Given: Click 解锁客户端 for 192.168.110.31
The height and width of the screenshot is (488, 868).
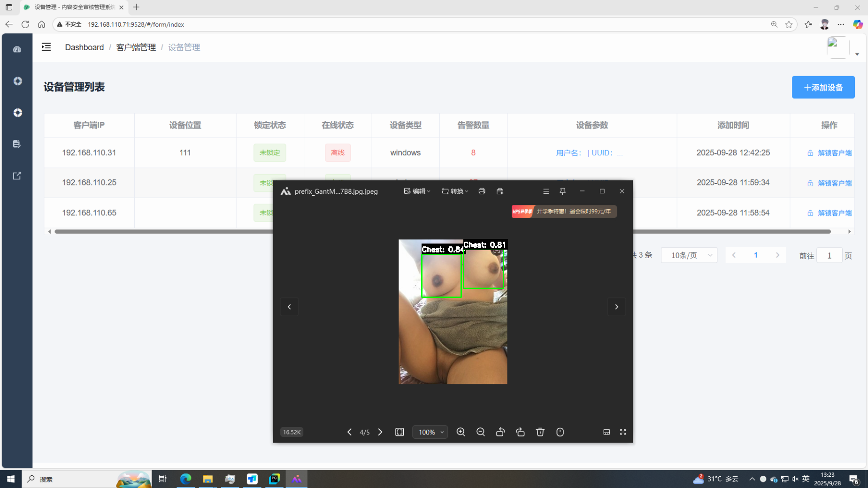Looking at the screenshot, I should [x=830, y=153].
